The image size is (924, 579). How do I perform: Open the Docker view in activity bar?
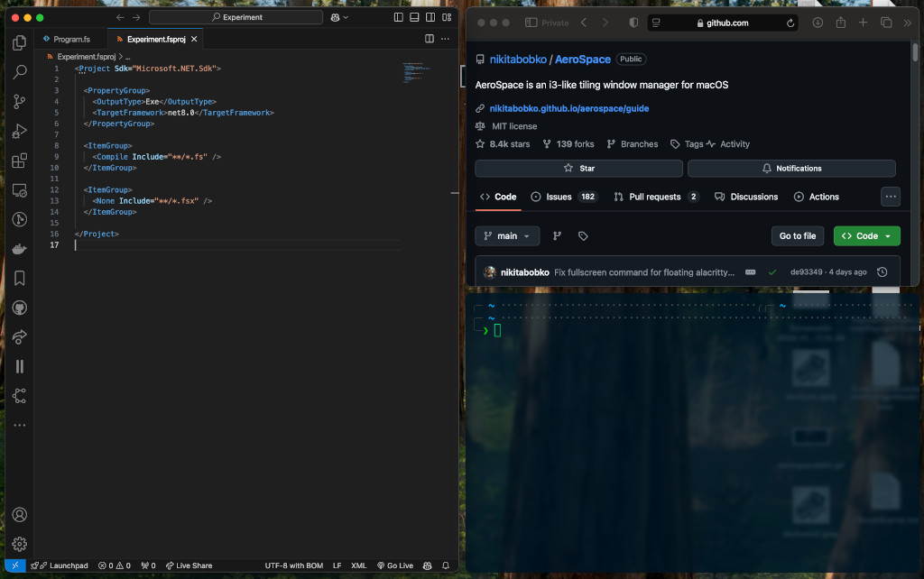click(x=20, y=249)
